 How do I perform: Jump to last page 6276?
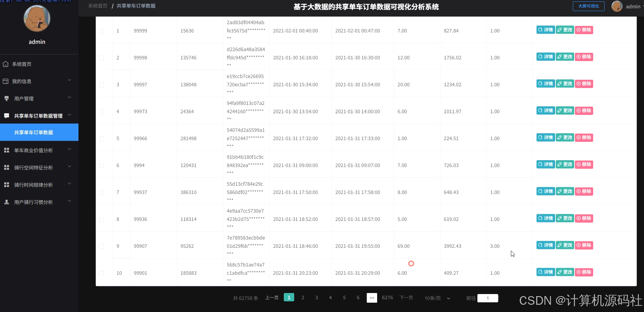pyautogui.click(x=388, y=298)
